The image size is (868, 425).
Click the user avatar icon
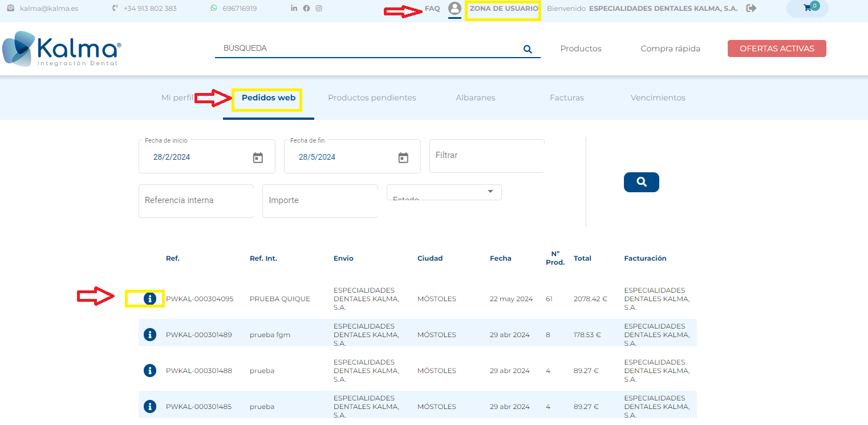point(455,8)
